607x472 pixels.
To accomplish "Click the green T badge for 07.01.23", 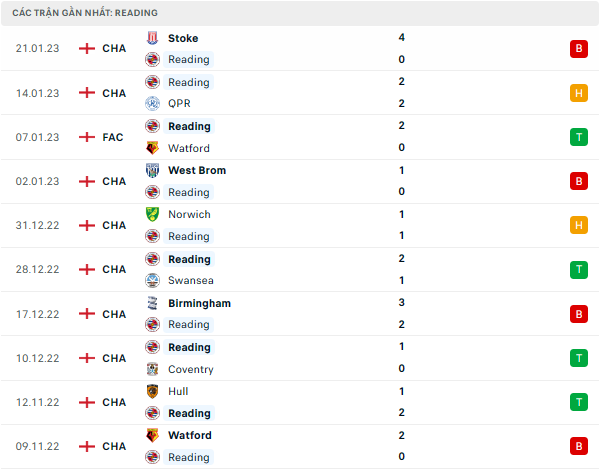I will pos(578,137).
